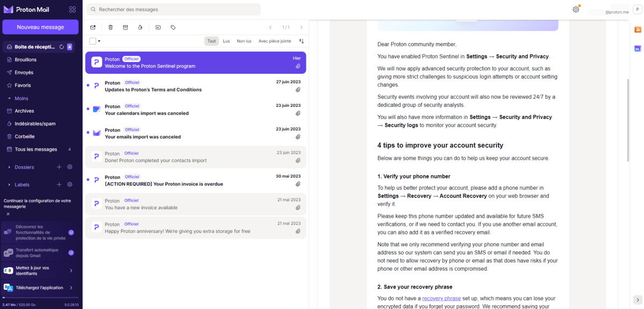Follow the recovery phrase link
Viewport: 644px width, 309px height.
(x=441, y=298)
